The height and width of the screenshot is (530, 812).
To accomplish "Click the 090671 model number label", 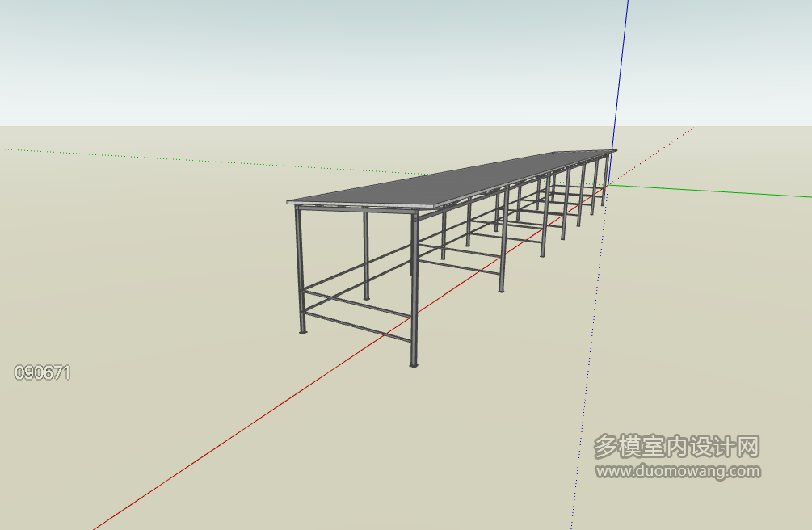I will (43, 372).
